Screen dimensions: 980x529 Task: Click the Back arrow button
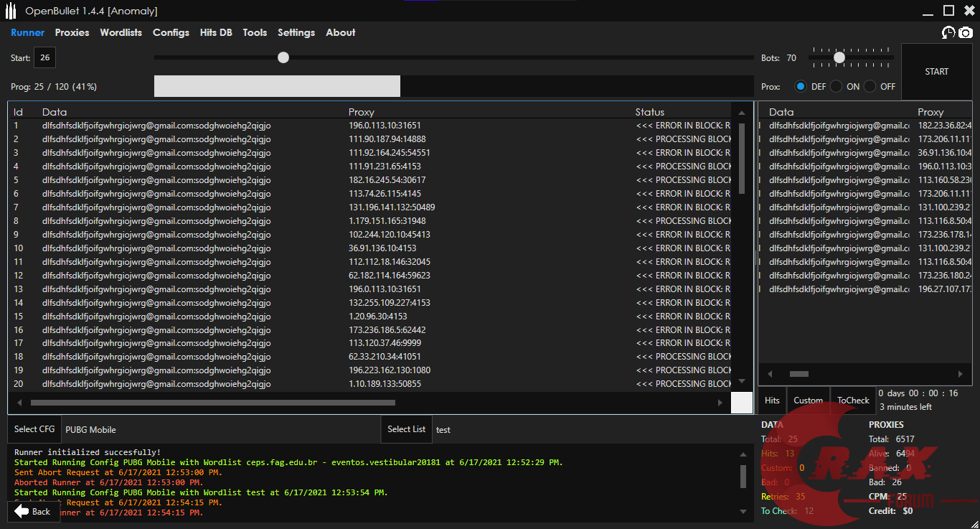pyautogui.click(x=33, y=511)
